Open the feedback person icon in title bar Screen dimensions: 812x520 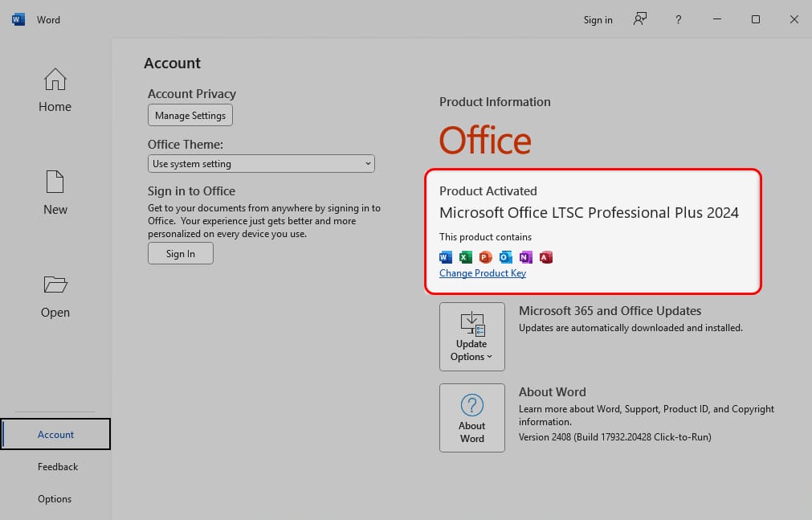(x=640, y=19)
